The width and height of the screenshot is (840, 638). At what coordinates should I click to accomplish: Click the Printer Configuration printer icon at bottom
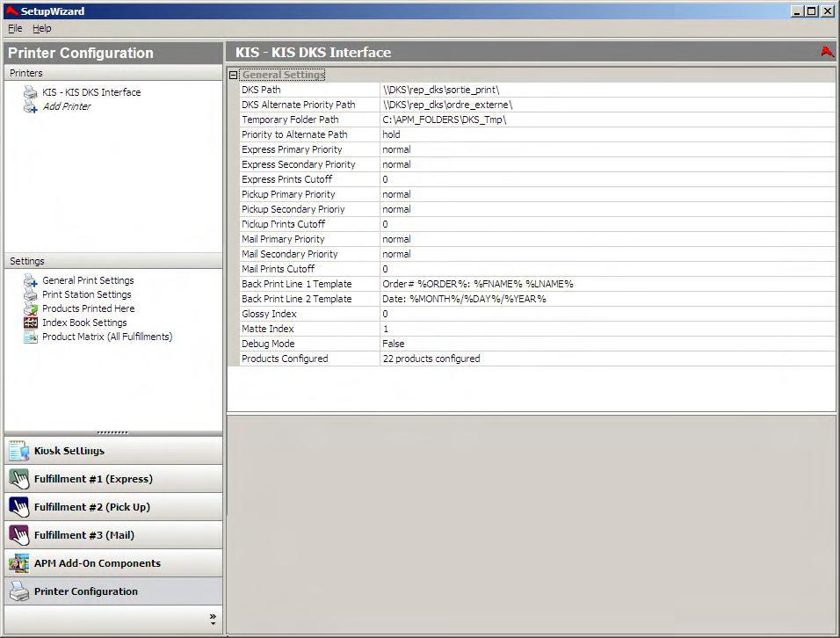18,591
